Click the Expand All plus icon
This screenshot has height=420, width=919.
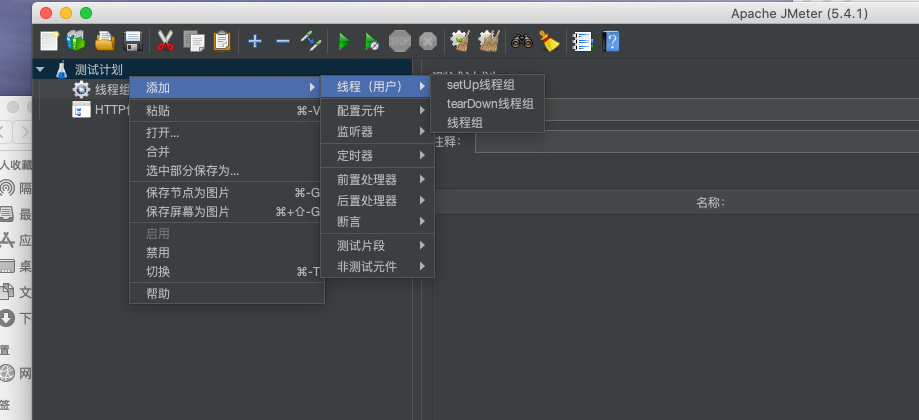pos(254,41)
